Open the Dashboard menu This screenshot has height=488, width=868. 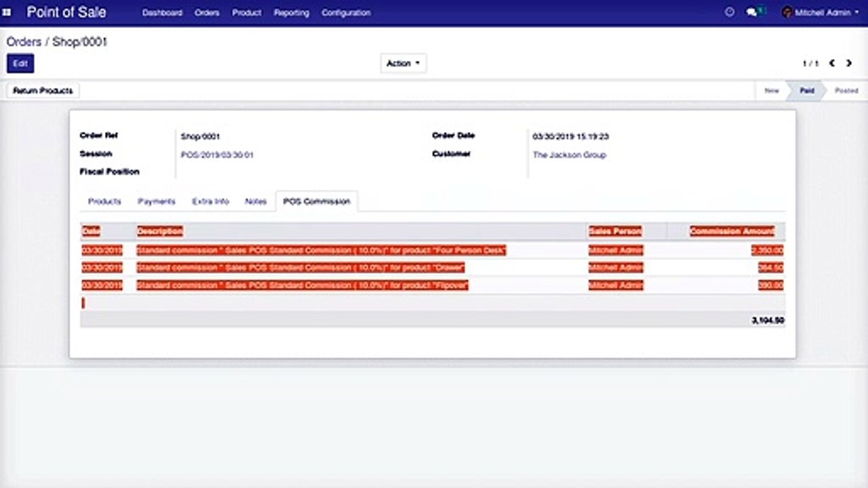click(162, 12)
